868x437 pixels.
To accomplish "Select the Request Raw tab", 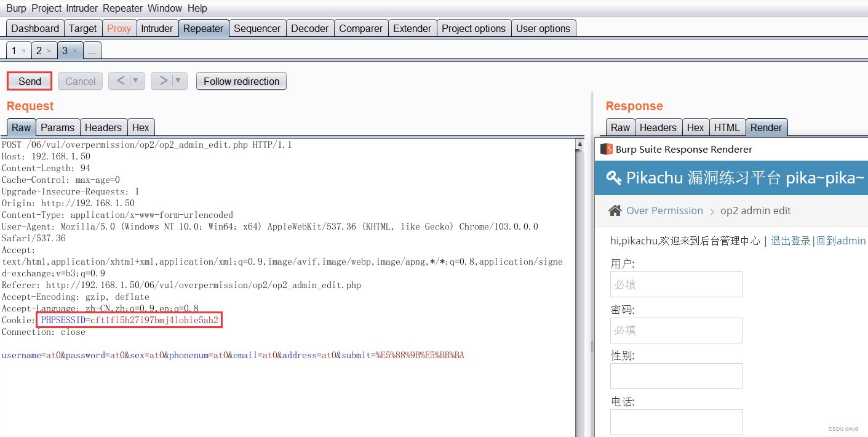I will coord(21,127).
